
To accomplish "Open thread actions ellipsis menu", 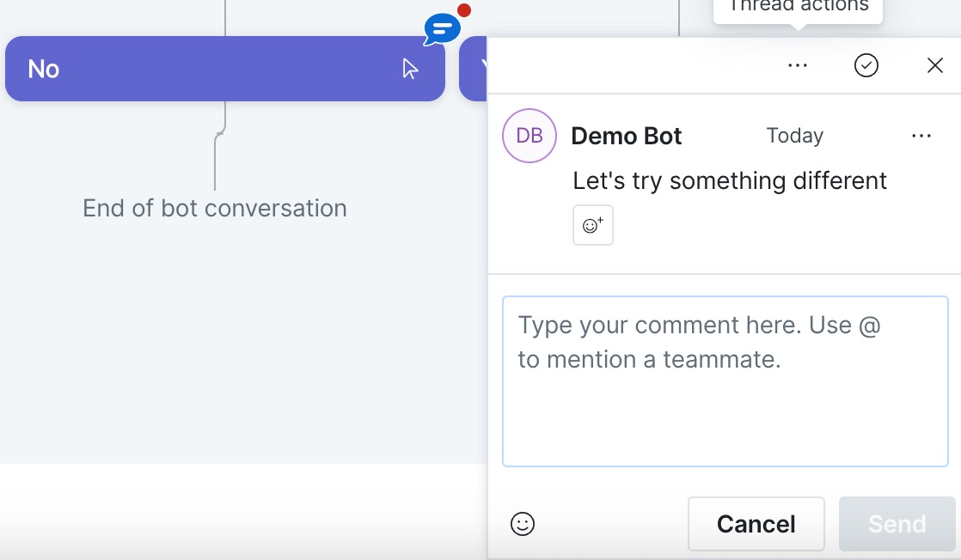I will 798,65.
